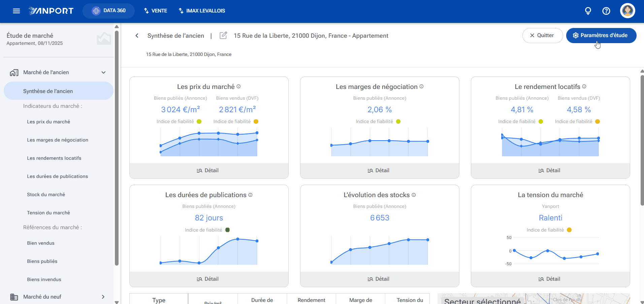Image resolution: width=644 pixels, height=304 pixels.
Task: Open the VENTE mode switcher
Action: (x=156, y=11)
